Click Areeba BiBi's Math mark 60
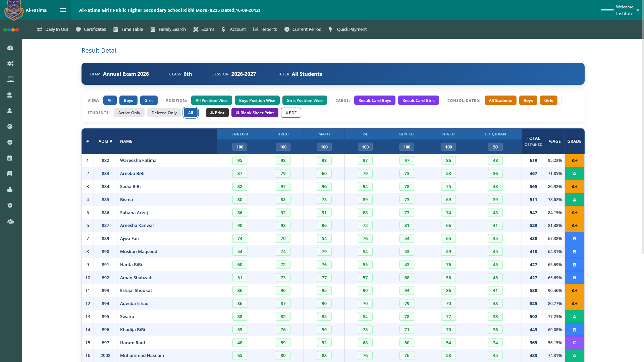 324,174
